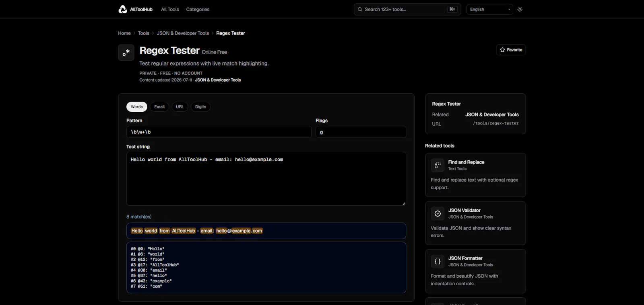
Task: Click match row #7 "com"
Action: coord(146,286)
